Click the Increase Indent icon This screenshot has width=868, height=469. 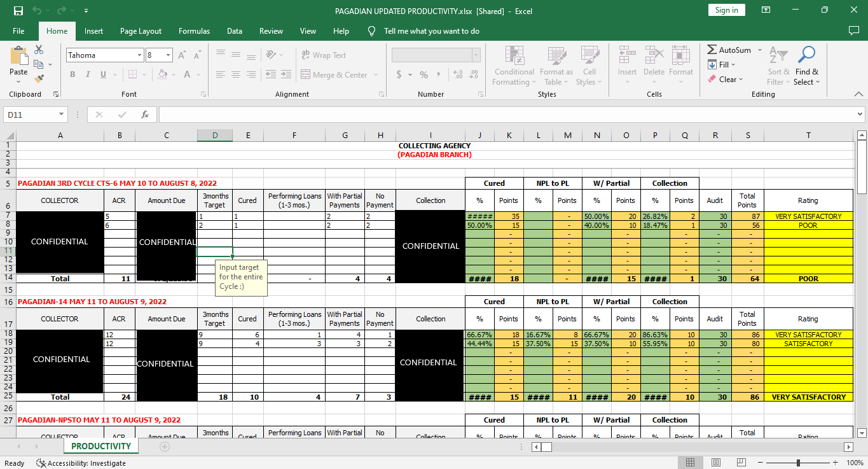pyautogui.click(x=287, y=74)
